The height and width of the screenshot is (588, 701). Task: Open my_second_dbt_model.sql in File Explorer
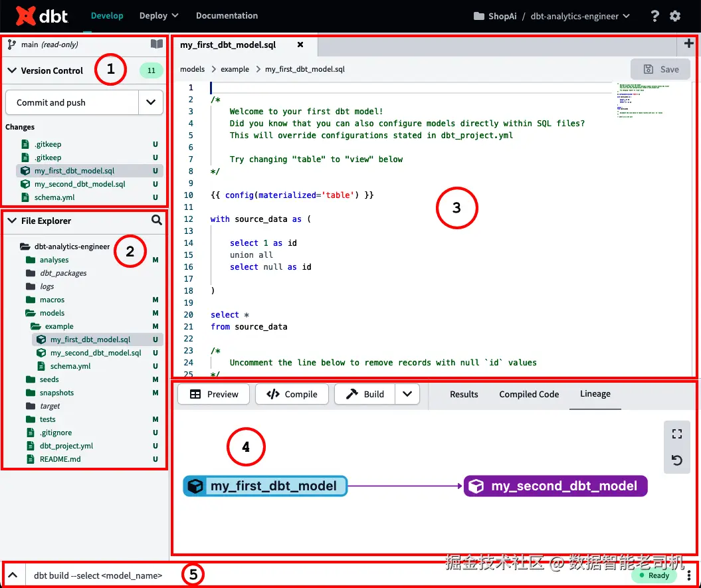97,353
